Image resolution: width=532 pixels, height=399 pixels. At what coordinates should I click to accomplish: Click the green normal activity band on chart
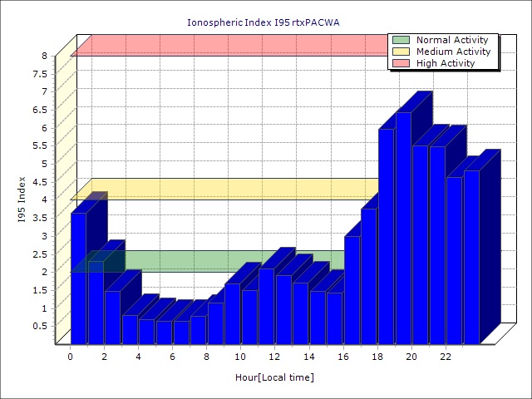coord(224,260)
